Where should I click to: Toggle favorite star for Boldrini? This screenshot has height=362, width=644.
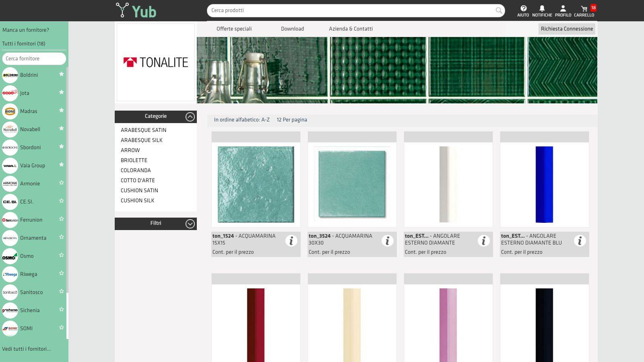pos(62,74)
